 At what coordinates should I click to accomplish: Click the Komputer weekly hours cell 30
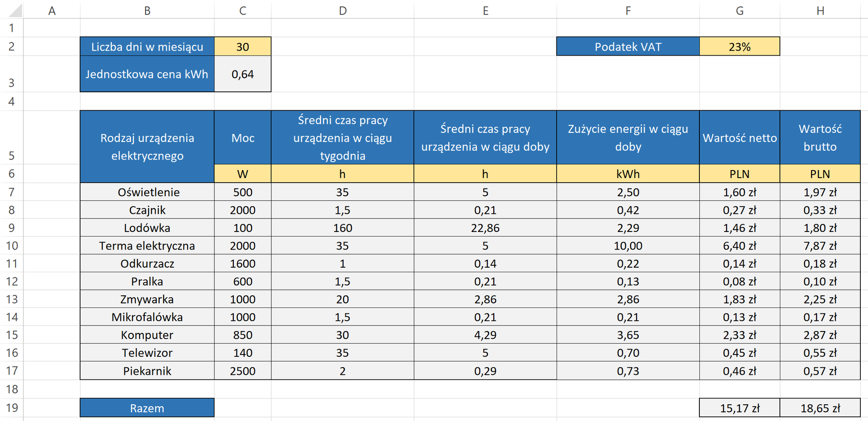(x=343, y=335)
